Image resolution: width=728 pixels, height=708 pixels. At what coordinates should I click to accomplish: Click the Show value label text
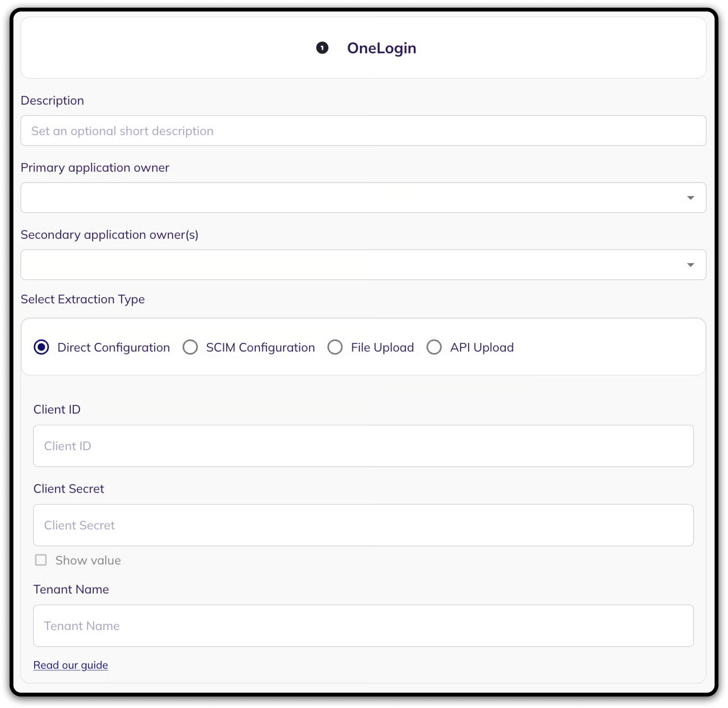pyautogui.click(x=88, y=560)
